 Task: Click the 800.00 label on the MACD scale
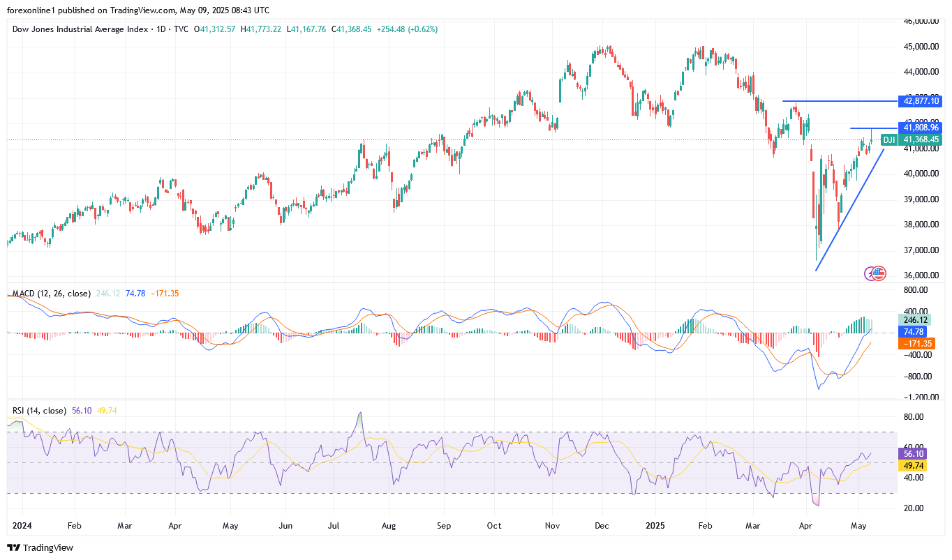914,289
